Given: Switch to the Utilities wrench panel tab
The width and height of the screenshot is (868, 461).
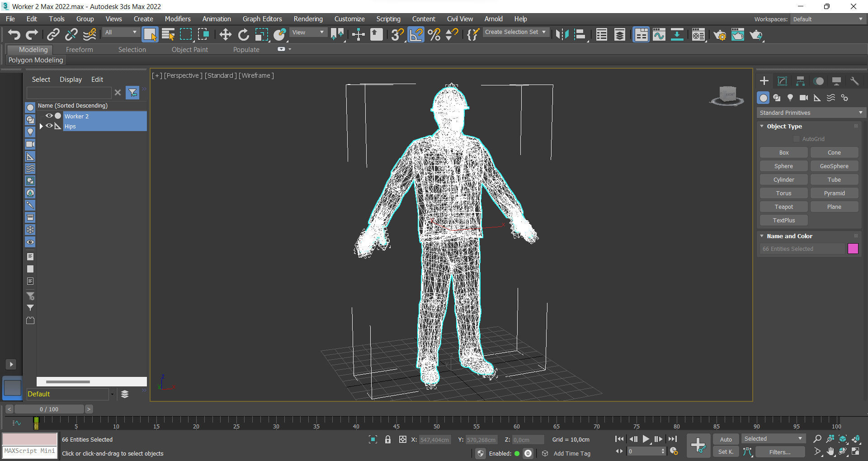Looking at the screenshot, I should coord(854,81).
